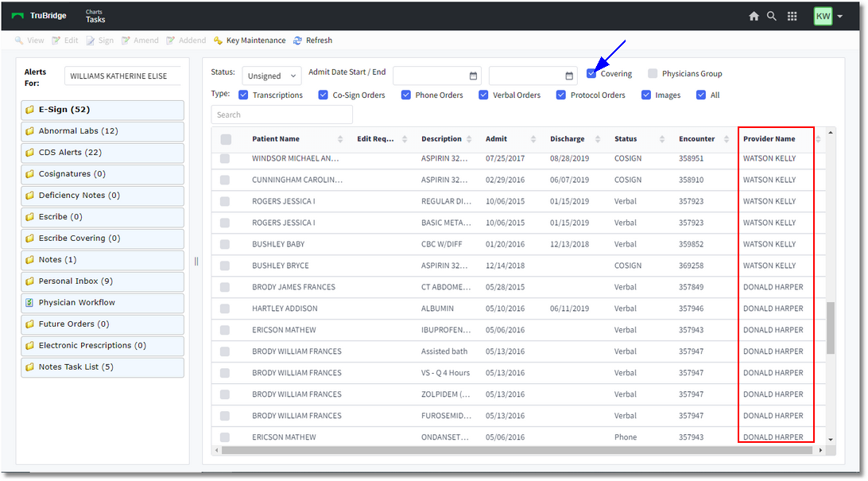Click into the Search field

pos(281,114)
